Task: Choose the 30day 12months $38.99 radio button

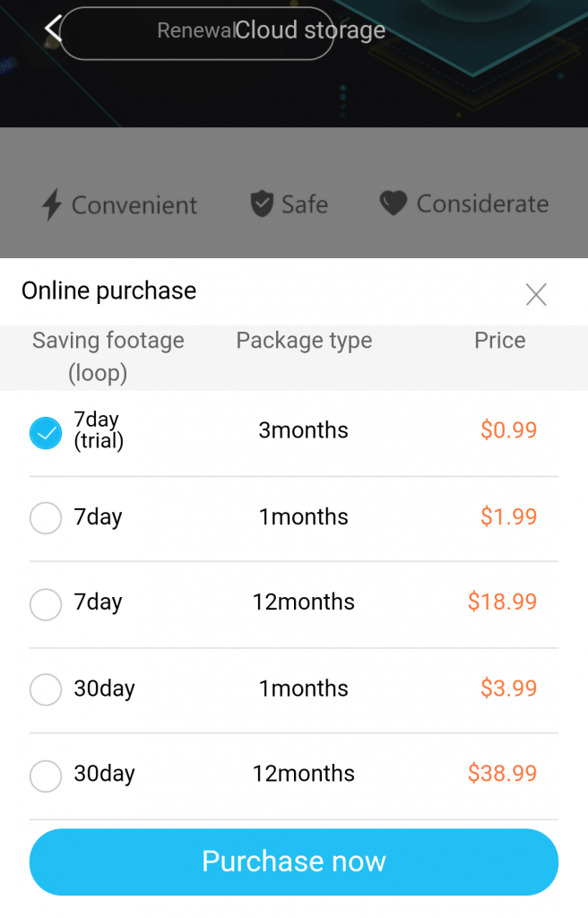Action: pyautogui.click(x=46, y=776)
